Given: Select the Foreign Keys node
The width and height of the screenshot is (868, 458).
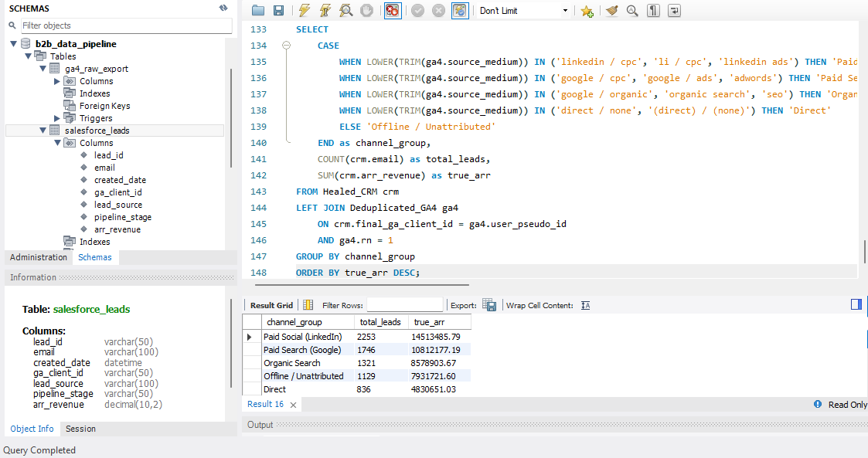Looking at the screenshot, I should tap(104, 106).
